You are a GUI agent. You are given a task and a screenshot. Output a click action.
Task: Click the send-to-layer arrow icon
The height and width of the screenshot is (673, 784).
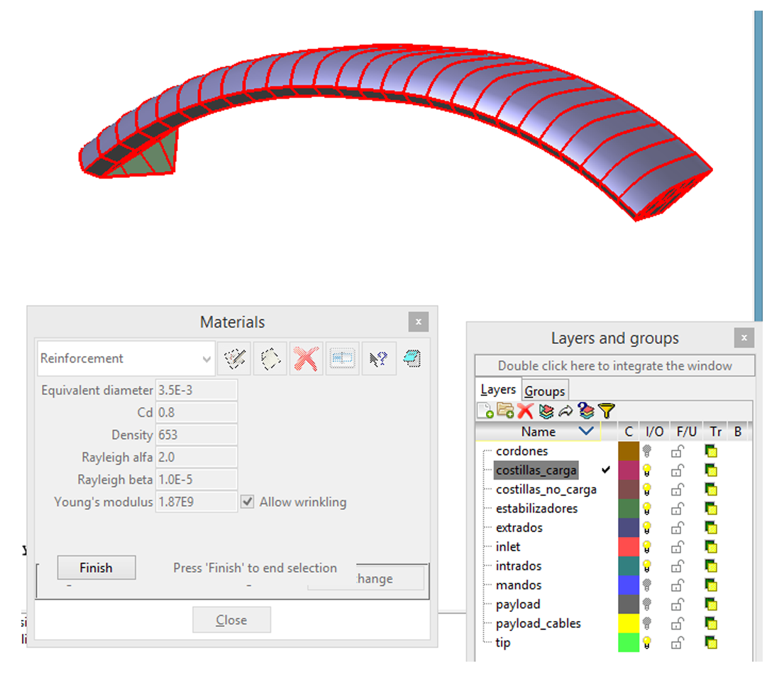(565, 411)
